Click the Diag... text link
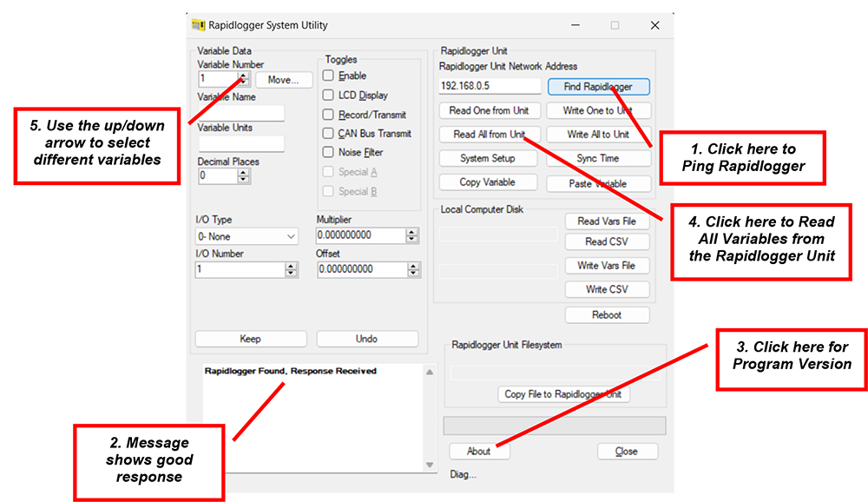 point(463,474)
